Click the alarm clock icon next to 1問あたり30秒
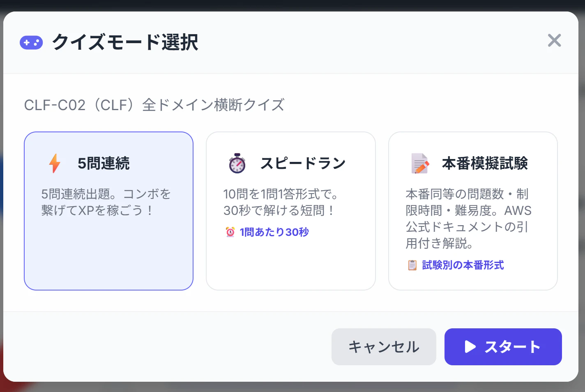This screenshot has width=585, height=392. pos(230,232)
